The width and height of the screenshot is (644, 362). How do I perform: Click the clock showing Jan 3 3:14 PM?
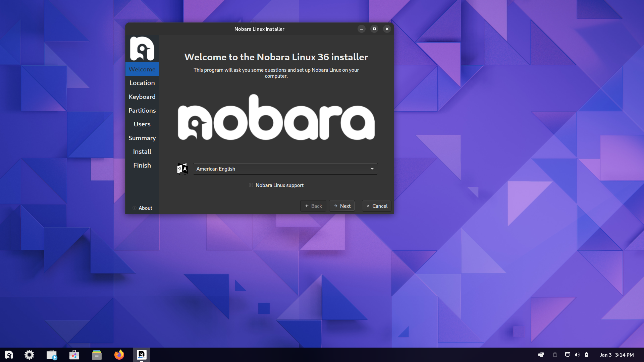pos(617,355)
